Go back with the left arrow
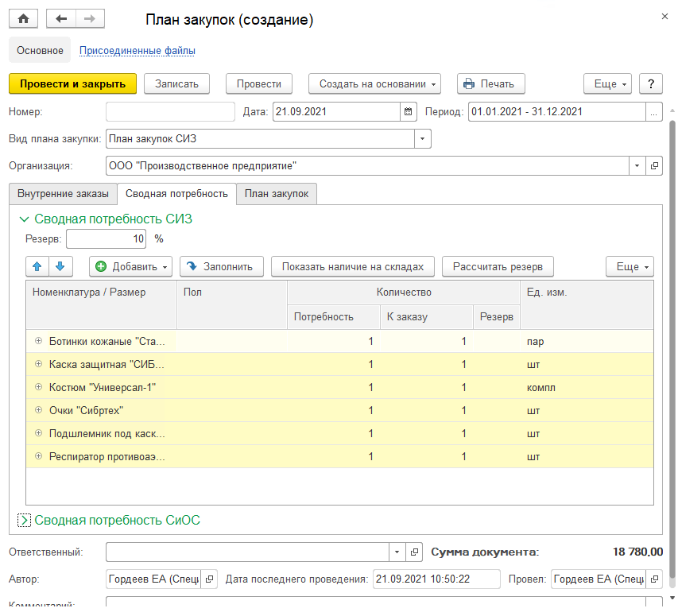 click(x=61, y=19)
